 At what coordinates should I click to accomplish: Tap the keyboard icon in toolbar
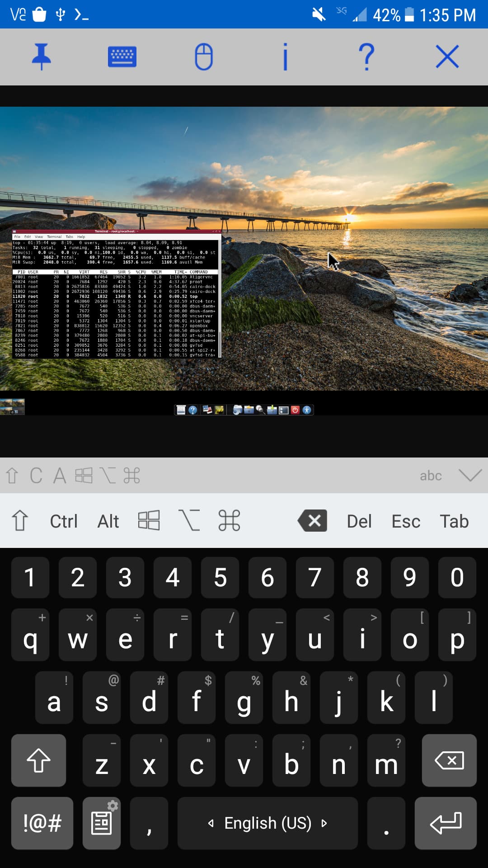[x=122, y=57]
